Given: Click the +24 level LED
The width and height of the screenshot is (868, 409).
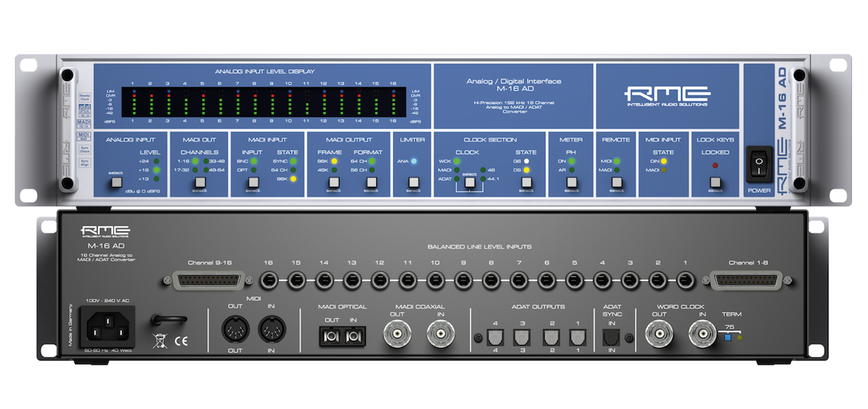Looking at the screenshot, I should click(157, 161).
